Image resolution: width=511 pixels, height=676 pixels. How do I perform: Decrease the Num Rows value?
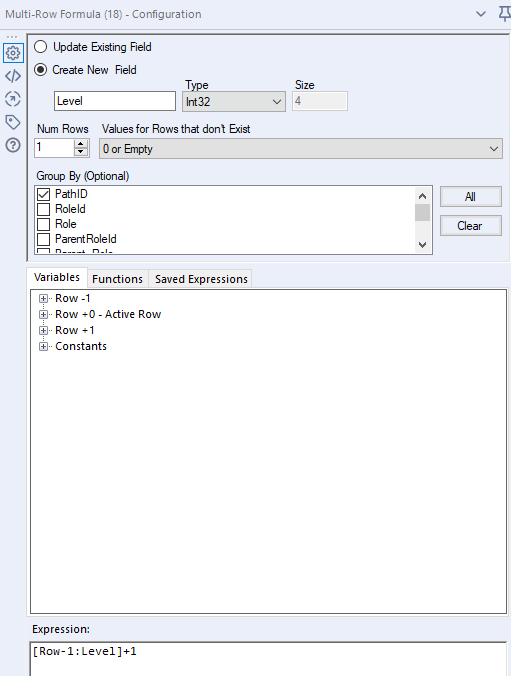[81, 152]
